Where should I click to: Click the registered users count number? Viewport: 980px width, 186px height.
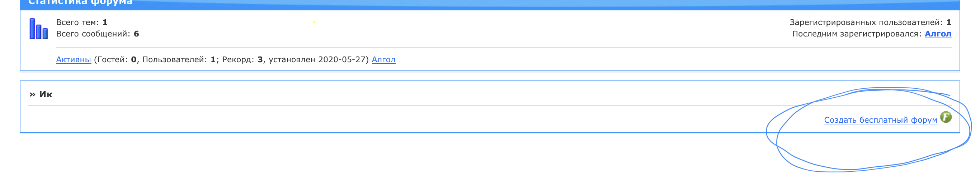(949, 23)
